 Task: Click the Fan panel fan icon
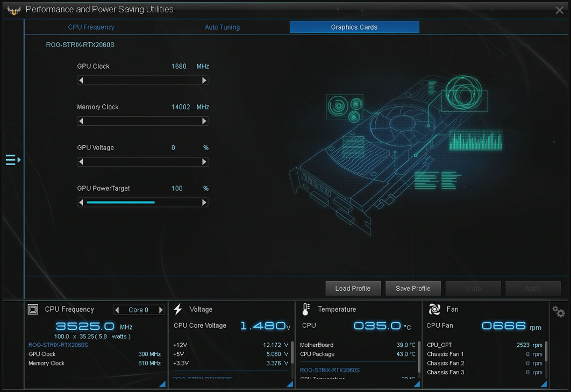(x=434, y=309)
